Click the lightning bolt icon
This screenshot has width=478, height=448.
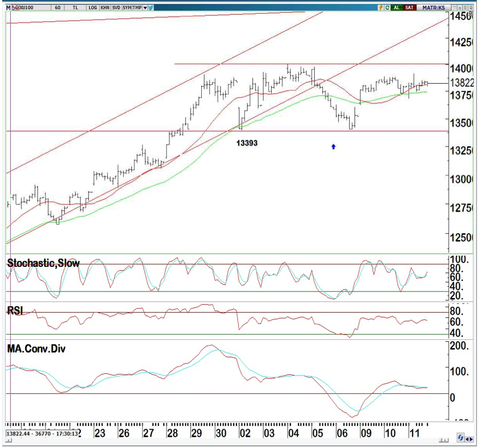380,8
